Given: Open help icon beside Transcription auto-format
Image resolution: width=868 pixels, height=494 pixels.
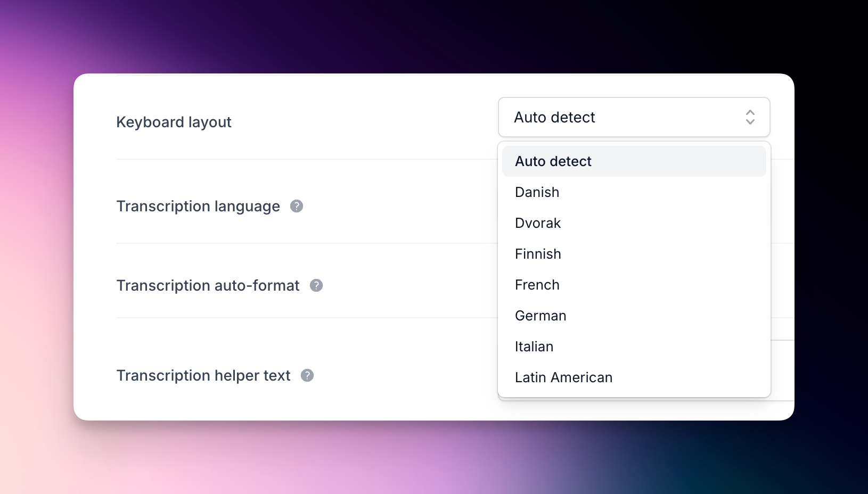Looking at the screenshot, I should coord(316,285).
